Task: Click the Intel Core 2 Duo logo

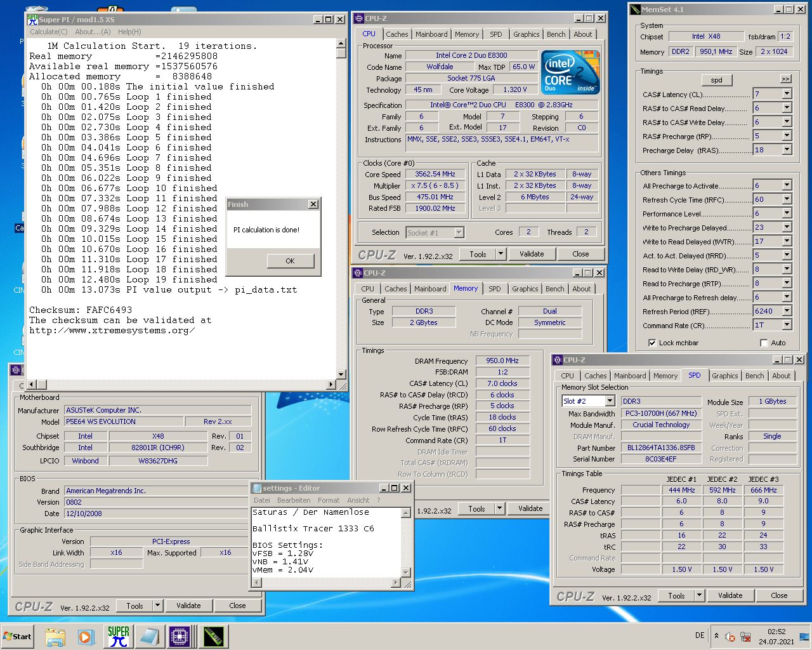Action: [570, 72]
